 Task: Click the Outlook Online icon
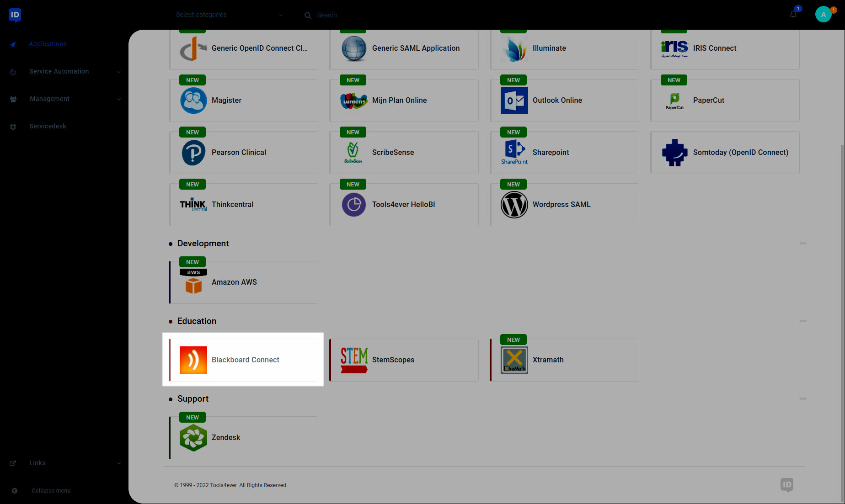pyautogui.click(x=514, y=101)
